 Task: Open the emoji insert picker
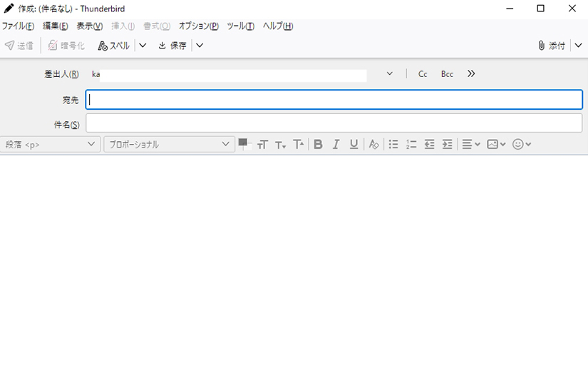pyautogui.click(x=522, y=144)
